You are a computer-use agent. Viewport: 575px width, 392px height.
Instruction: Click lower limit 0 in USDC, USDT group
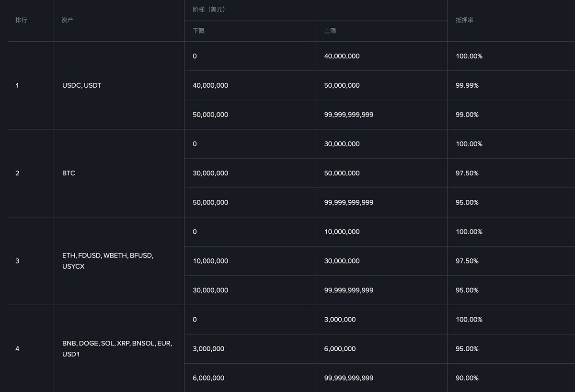tap(195, 56)
